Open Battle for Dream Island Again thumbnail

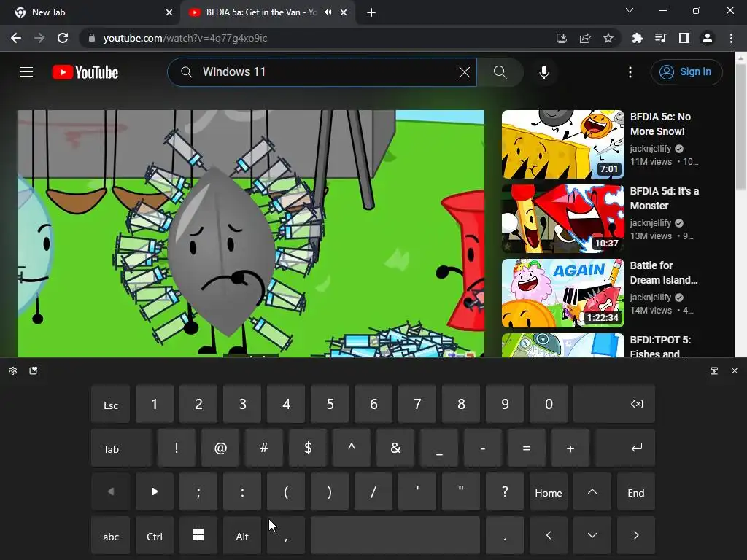(x=562, y=293)
